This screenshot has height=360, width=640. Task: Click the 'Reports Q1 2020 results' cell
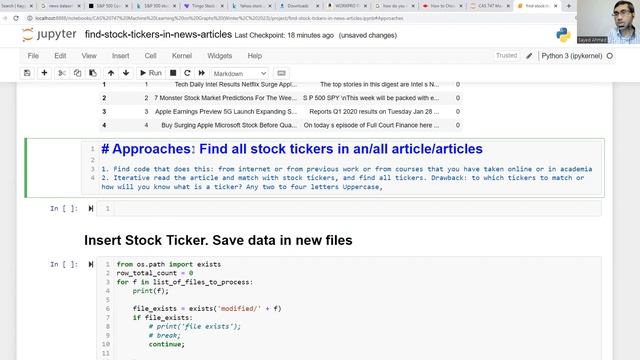(x=374, y=111)
